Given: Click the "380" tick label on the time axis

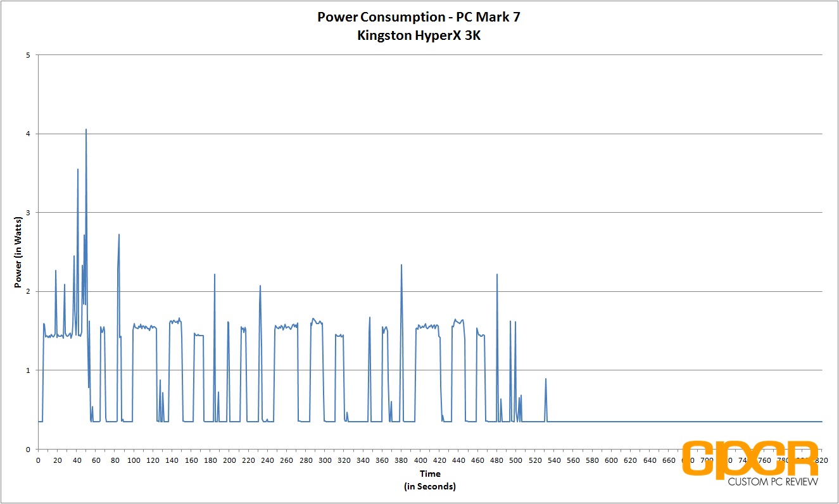Looking at the screenshot, I should (401, 460).
